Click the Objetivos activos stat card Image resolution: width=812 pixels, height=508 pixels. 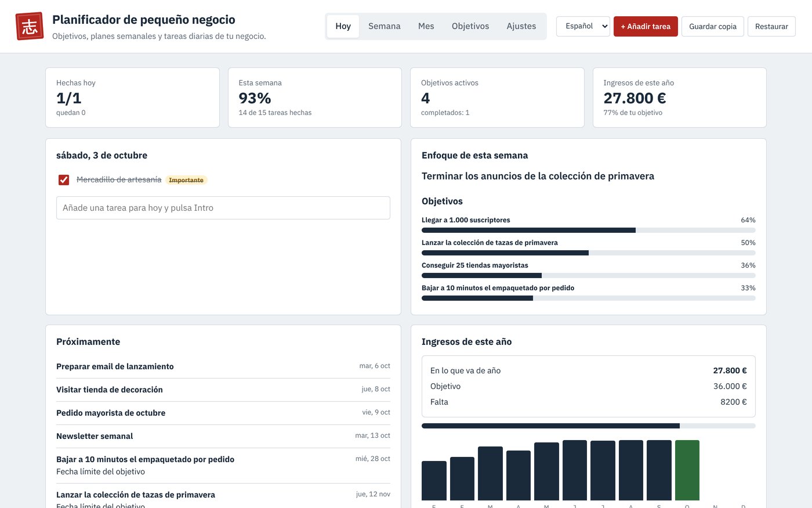click(497, 98)
